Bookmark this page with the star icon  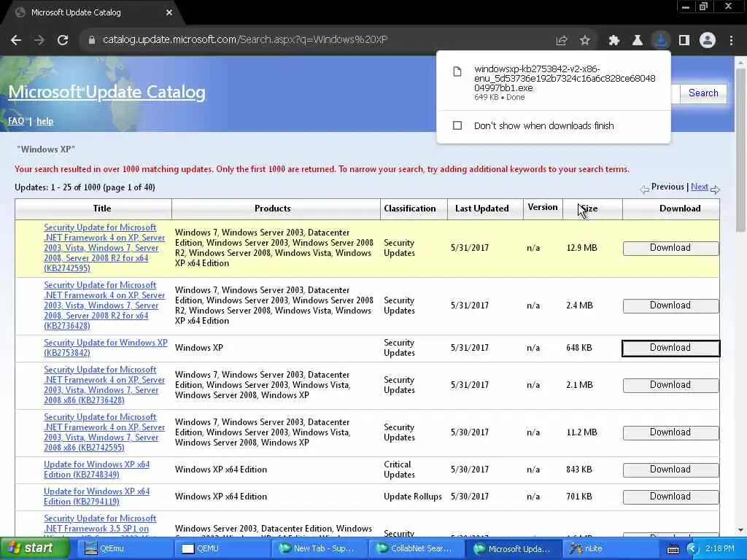[585, 41]
